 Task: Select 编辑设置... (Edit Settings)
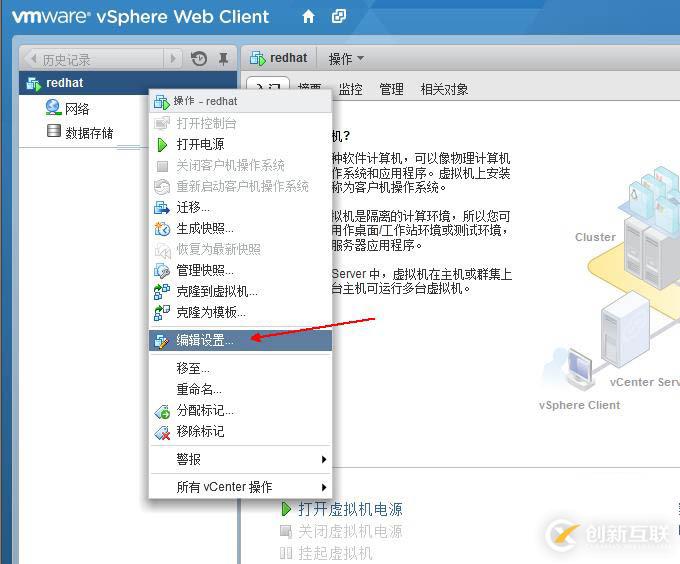(241, 340)
